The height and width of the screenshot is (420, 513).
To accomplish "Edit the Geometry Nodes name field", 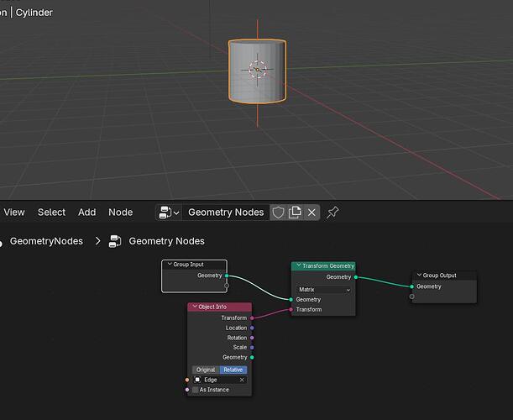I will point(226,213).
